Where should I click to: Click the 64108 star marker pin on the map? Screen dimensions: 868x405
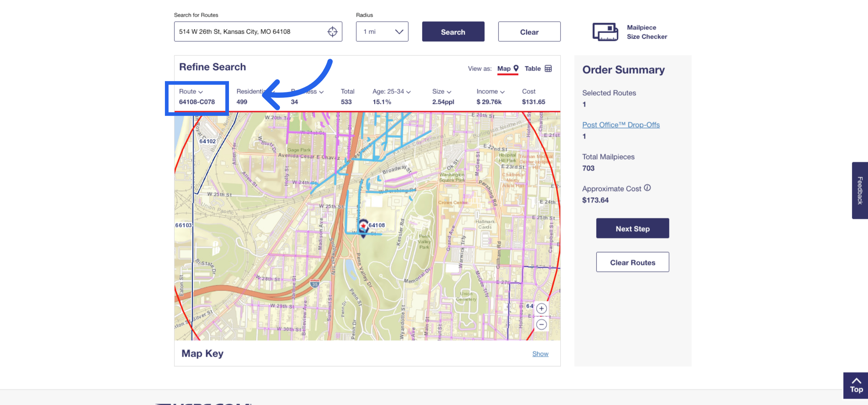click(363, 225)
